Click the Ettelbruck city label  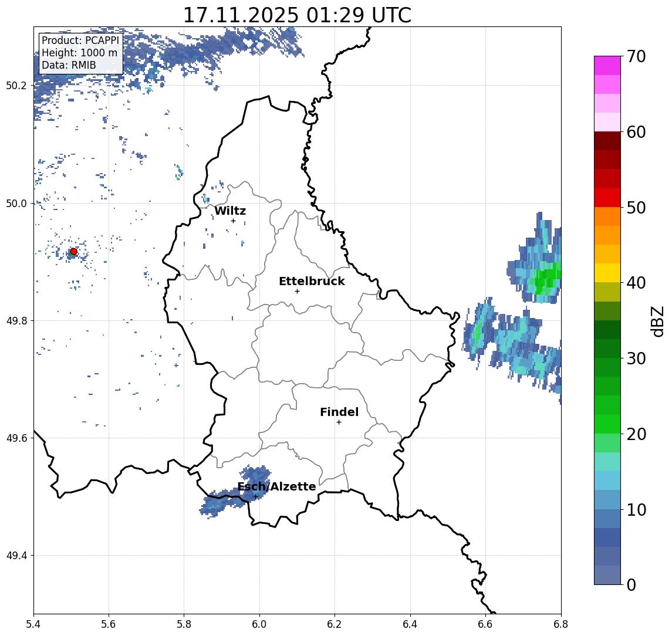pyautogui.click(x=312, y=281)
